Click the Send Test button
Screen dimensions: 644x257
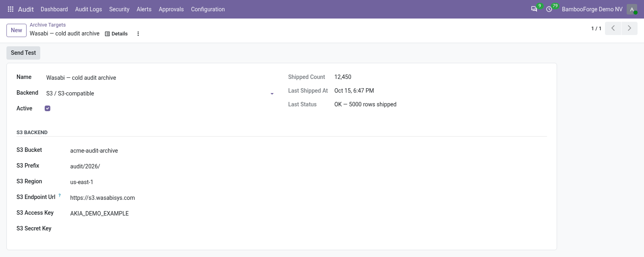coord(23,53)
